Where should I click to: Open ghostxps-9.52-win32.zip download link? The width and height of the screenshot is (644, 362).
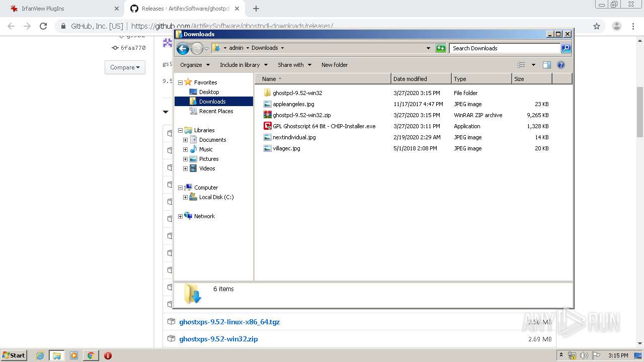click(218, 339)
